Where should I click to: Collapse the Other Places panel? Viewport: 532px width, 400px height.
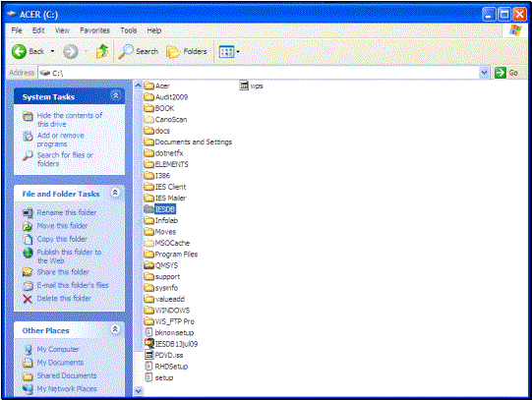115,329
